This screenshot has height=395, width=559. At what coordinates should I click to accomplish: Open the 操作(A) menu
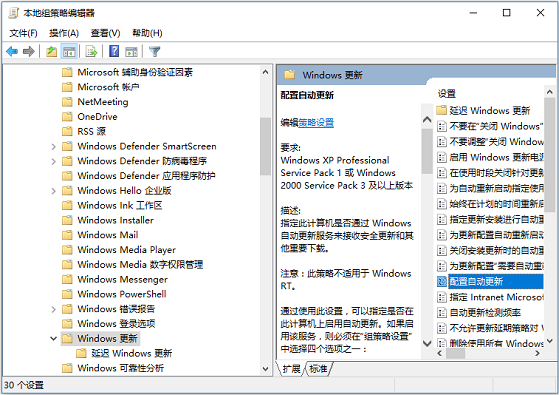point(64,33)
